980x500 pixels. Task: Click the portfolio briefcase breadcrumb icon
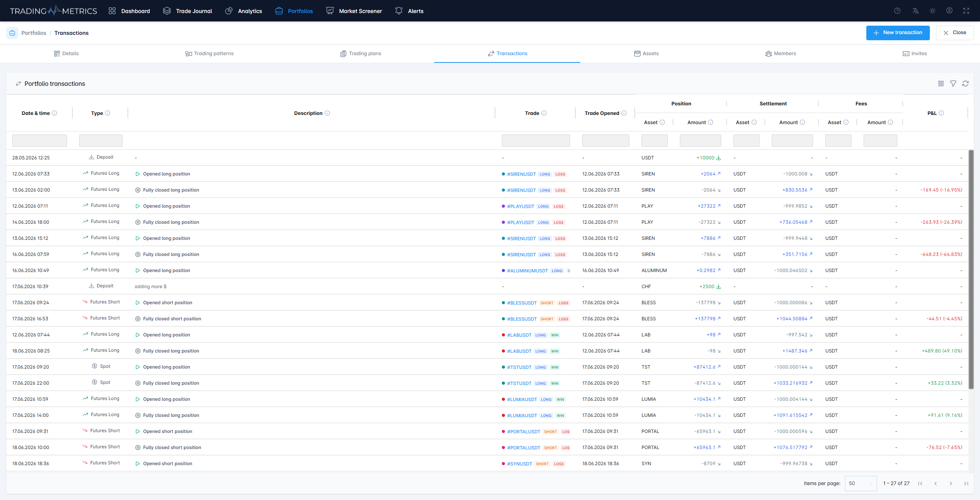pos(12,33)
